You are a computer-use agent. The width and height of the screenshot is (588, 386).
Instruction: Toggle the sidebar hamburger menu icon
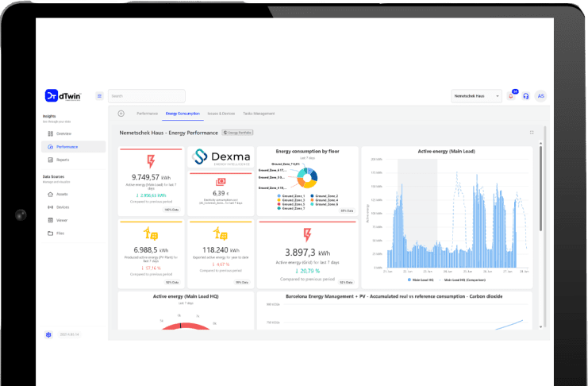coord(99,96)
